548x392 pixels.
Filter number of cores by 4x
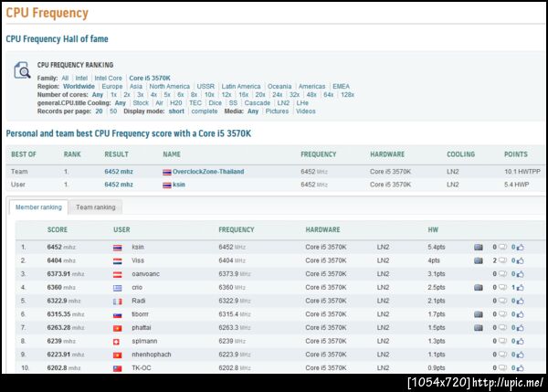(x=153, y=95)
